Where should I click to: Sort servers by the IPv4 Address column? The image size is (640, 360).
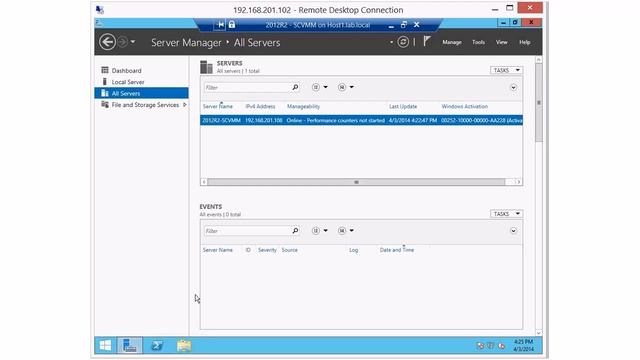point(260,107)
